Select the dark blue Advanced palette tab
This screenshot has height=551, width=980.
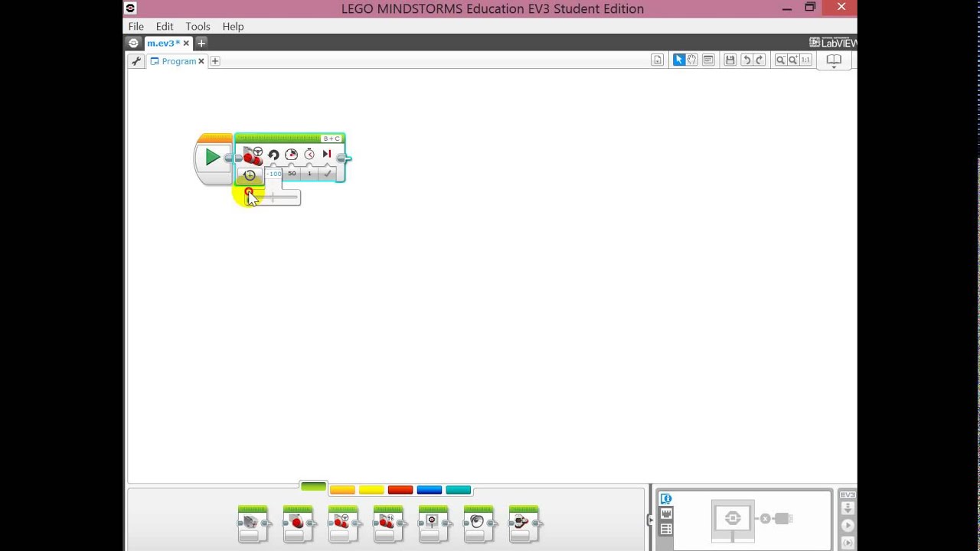[x=430, y=490]
